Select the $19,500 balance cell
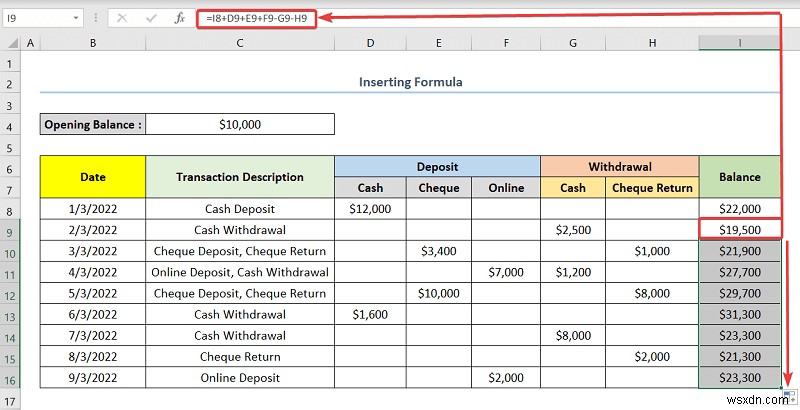The width and height of the screenshot is (800, 410). [739, 230]
